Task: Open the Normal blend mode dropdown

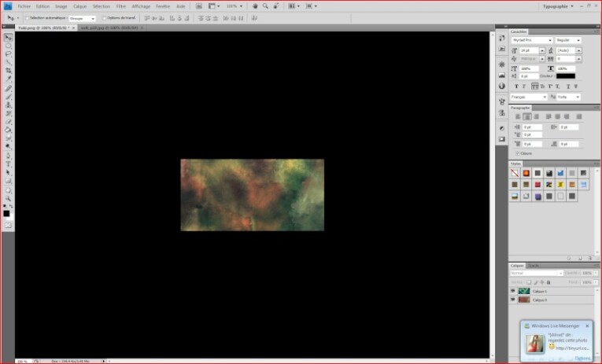Action: 537,273
